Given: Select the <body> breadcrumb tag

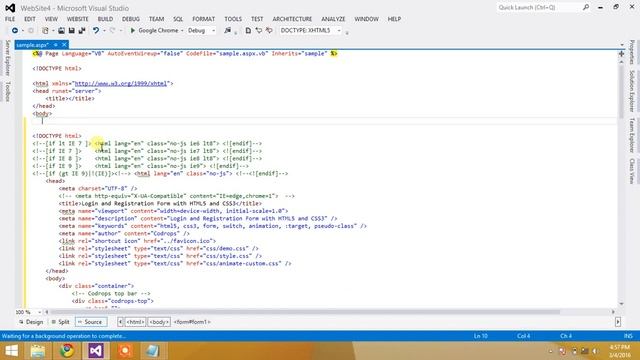Looking at the screenshot, I should coord(159,322).
